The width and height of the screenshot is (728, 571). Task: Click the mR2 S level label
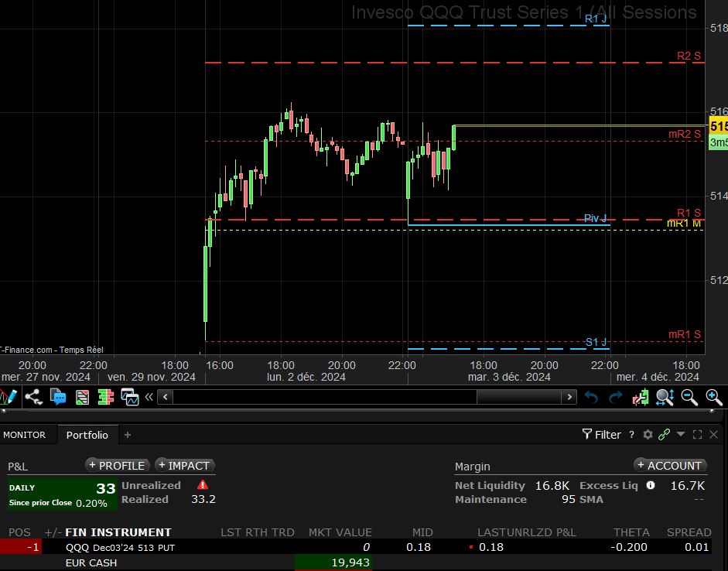[x=685, y=134]
